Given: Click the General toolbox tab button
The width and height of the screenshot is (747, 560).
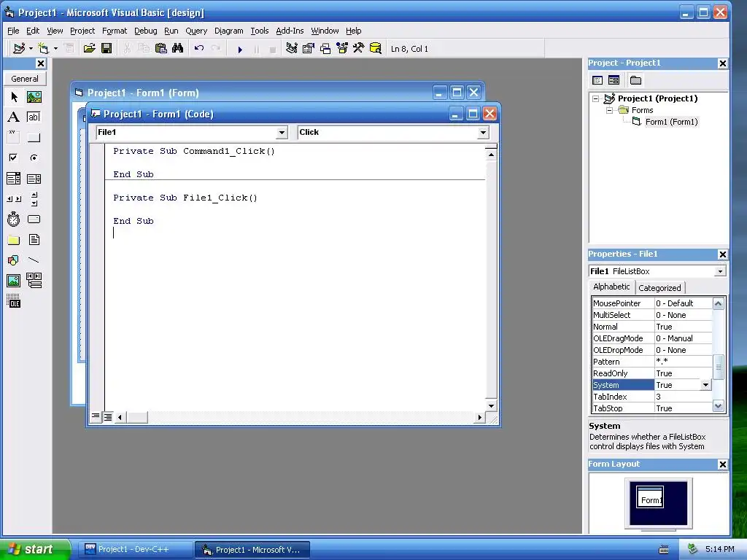Looking at the screenshot, I should pos(25,79).
